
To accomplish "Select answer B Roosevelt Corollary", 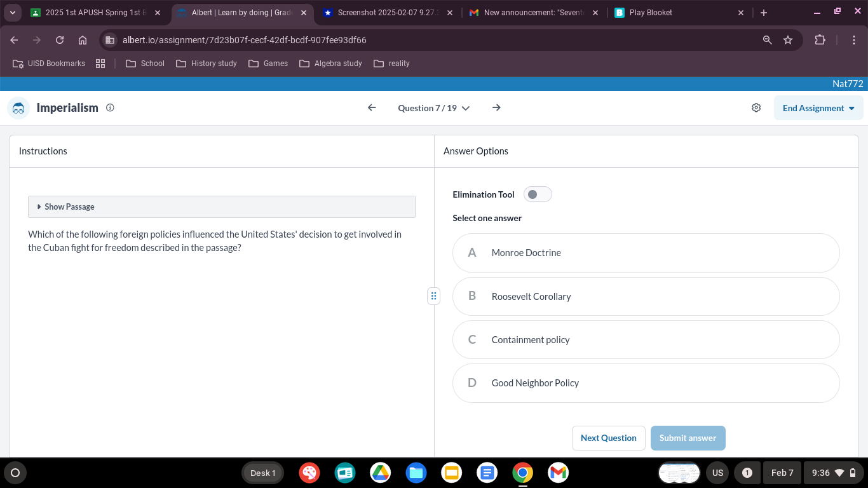I will point(646,296).
